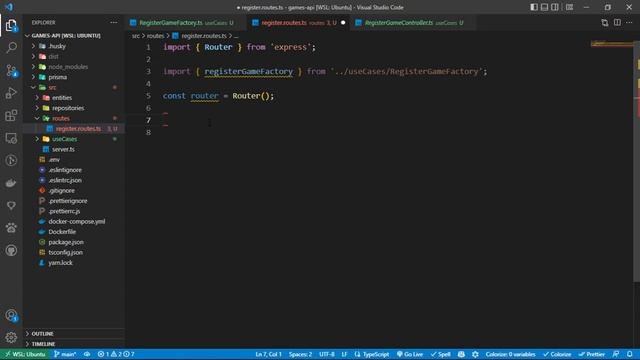640x360 pixels.
Task: Open the Run and Debug view
Action: click(x=11, y=93)
